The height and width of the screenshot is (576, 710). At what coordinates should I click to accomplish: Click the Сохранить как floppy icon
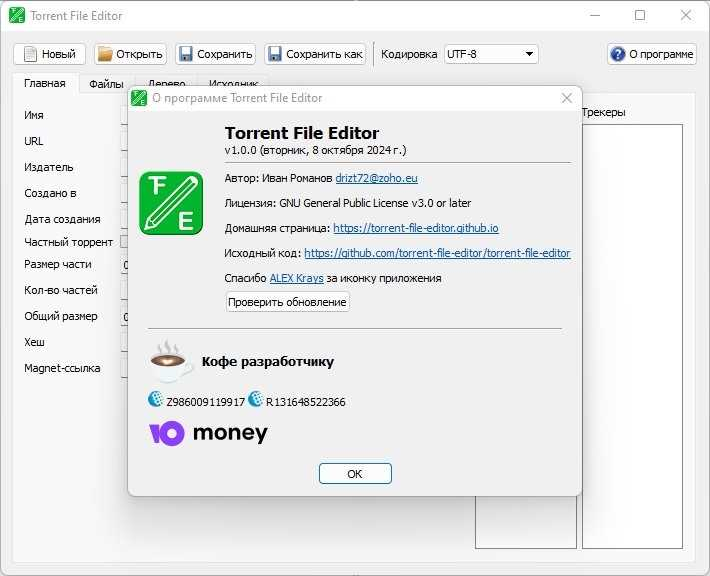click(275, 54)
